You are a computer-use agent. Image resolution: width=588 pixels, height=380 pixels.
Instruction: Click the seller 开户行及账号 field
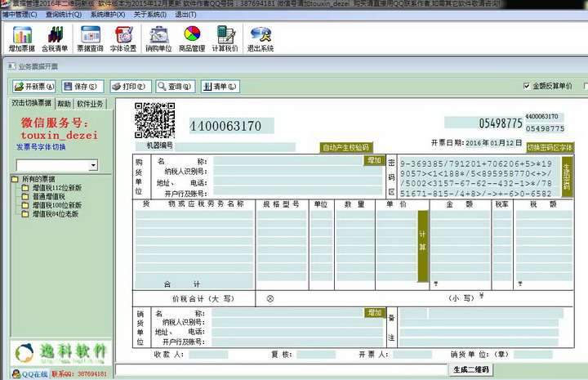coord(297,342)
